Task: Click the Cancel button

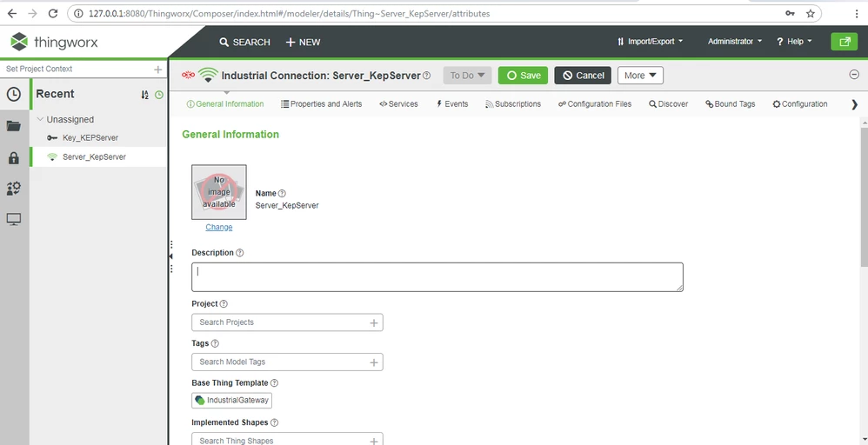Action: (x=583, y=76)
